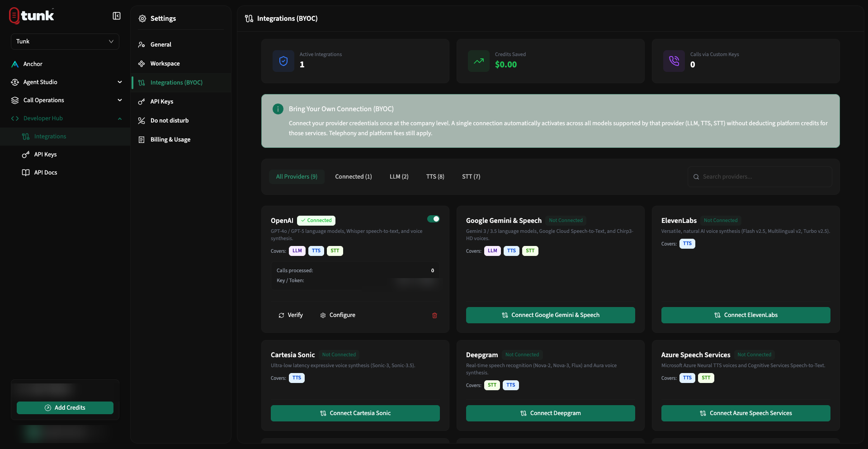Click the OpenAI Connected status badge
The height and width of the screenshot is (449, 868).
316,221
